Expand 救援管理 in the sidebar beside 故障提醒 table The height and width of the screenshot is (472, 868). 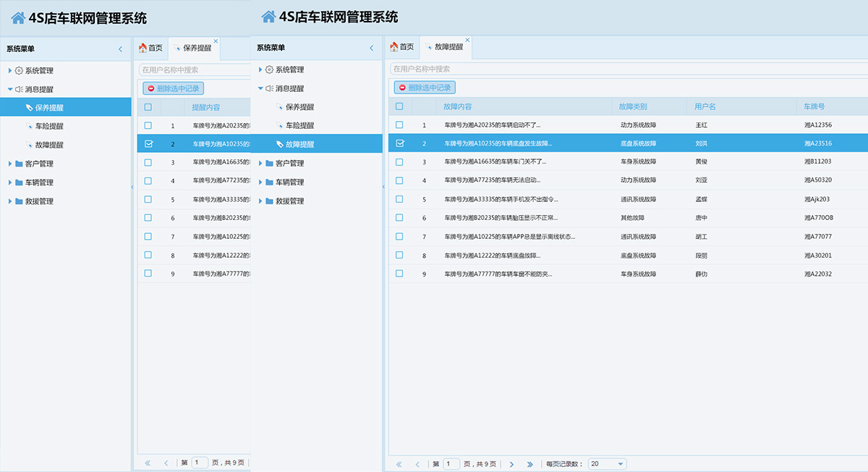[x=289, y=201]
